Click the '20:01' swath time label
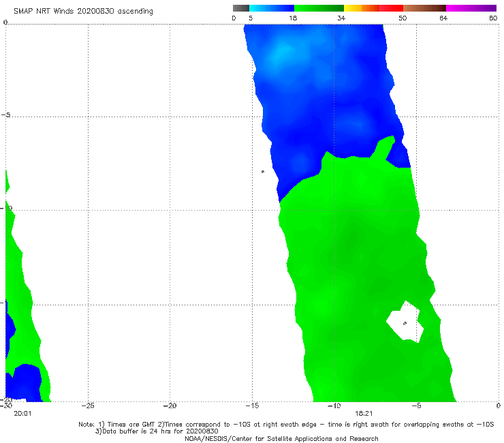The image size is (504, 443). point(22,414)
